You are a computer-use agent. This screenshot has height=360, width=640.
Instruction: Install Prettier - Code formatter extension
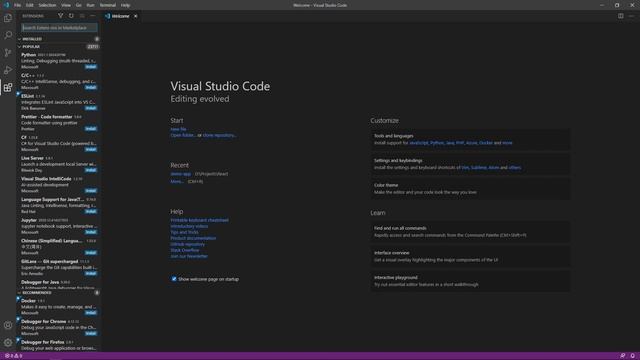(91, 129)
